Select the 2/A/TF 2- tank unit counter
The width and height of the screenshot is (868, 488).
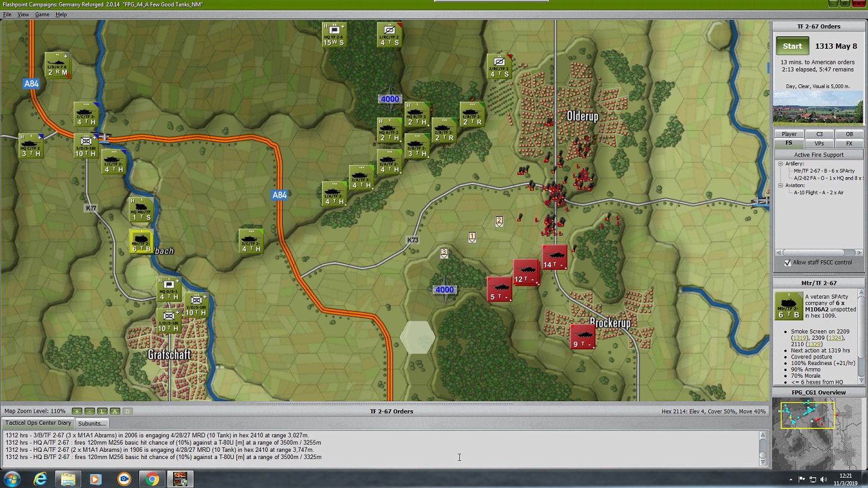(x=361, y=178)
